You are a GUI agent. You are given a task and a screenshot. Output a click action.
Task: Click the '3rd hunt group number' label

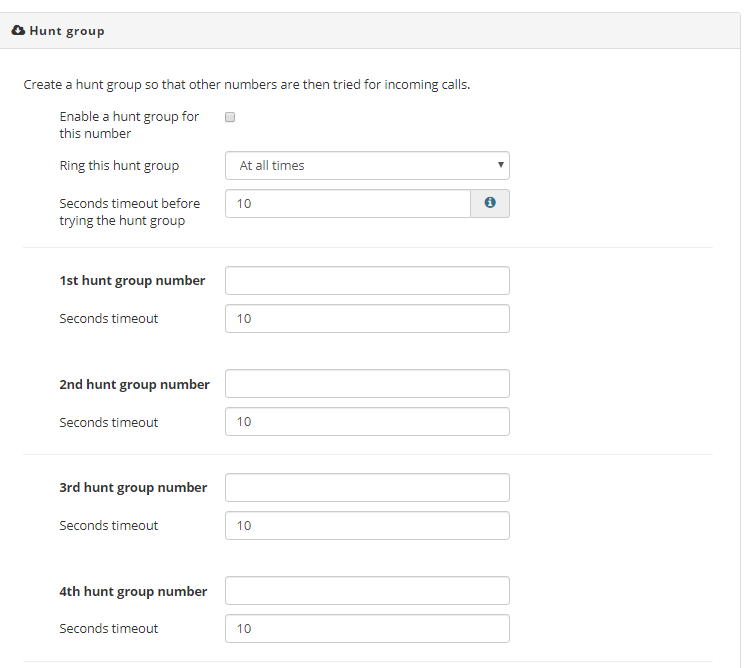coord(133,488)
